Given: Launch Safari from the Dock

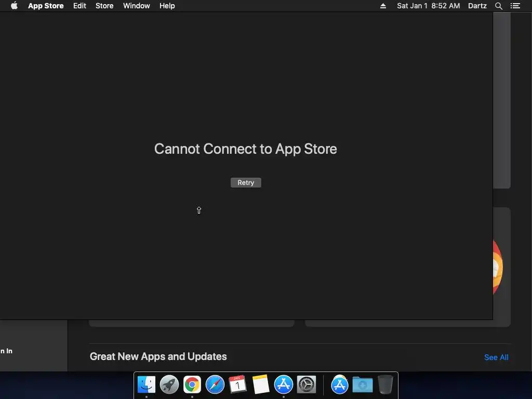Looking at the screenshot, I should click(215, 385).
